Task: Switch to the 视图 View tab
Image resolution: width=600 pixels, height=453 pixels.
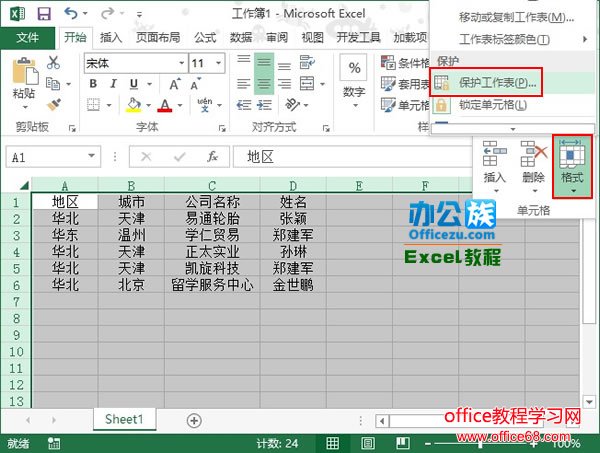Action: pos(313,38)
